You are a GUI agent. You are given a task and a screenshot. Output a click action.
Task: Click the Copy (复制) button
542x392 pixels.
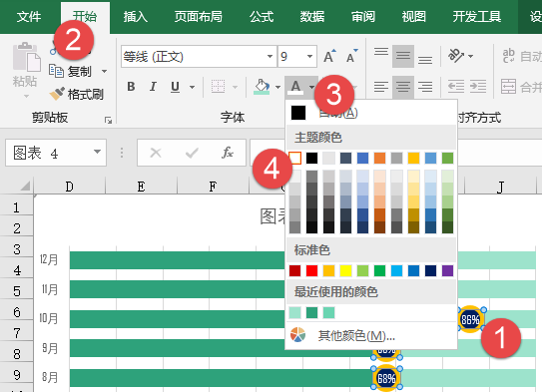[x=71, y=72]
